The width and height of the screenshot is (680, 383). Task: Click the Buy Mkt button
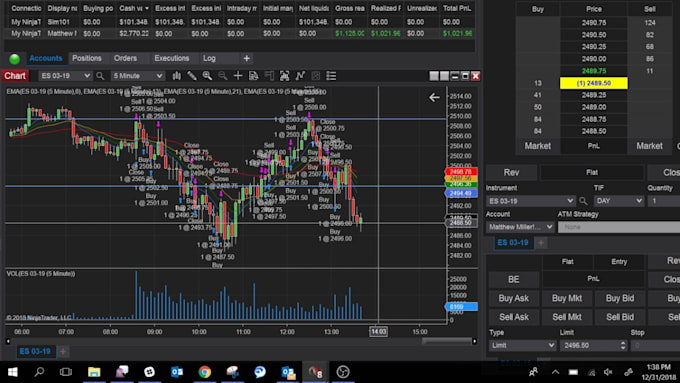pos(567,298)
